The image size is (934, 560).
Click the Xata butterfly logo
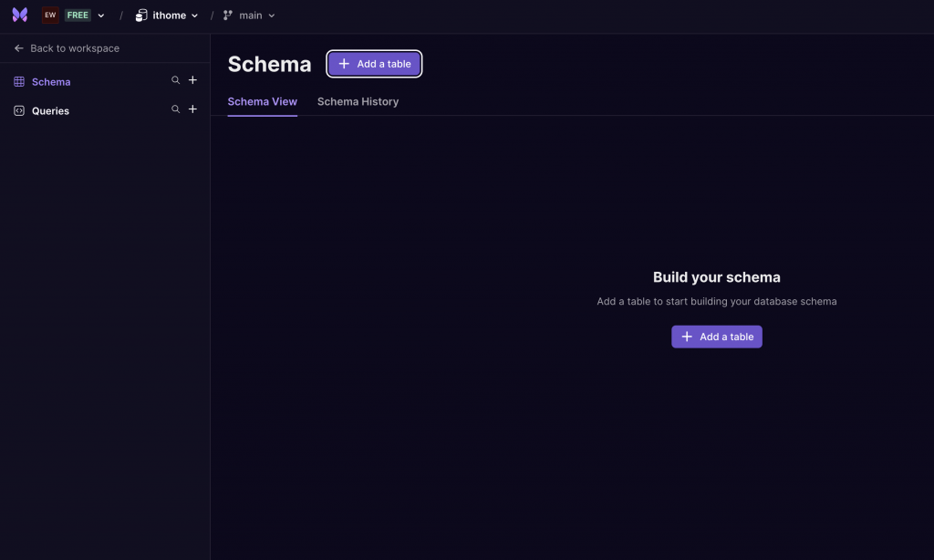(x=19, y=16)
